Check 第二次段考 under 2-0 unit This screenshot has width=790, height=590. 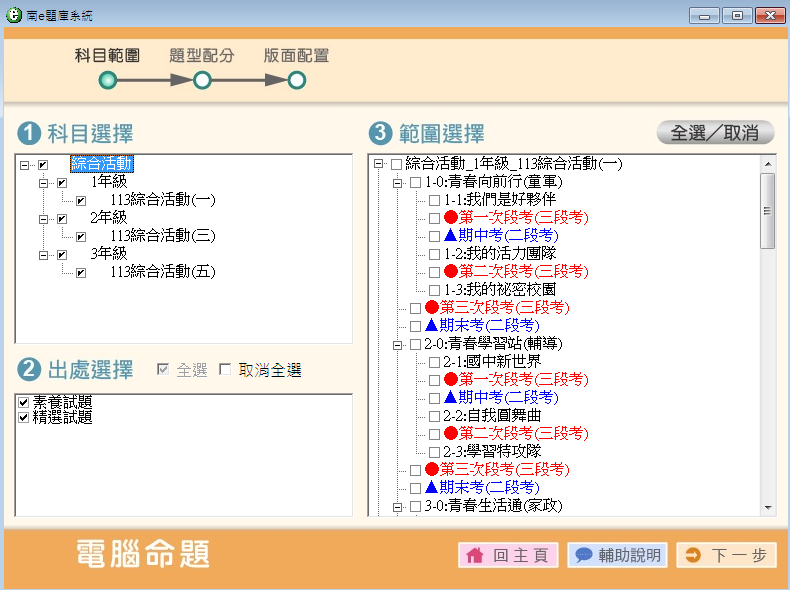pos(434,434)
